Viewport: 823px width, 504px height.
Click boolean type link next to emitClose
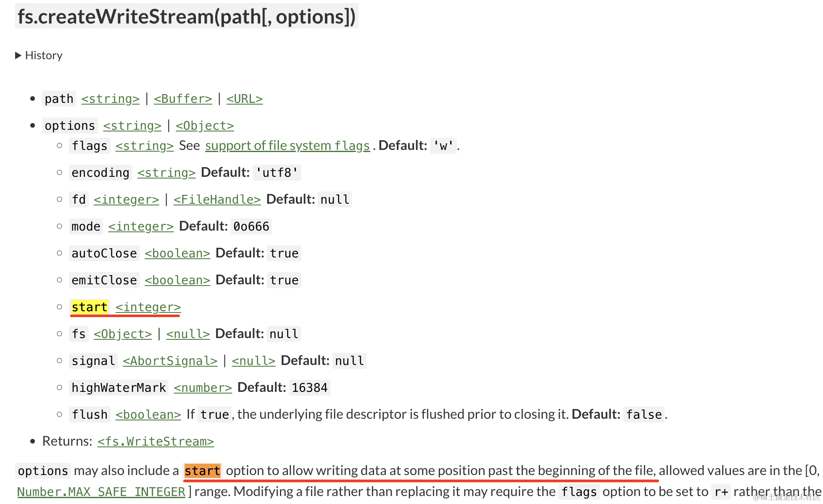177,280
